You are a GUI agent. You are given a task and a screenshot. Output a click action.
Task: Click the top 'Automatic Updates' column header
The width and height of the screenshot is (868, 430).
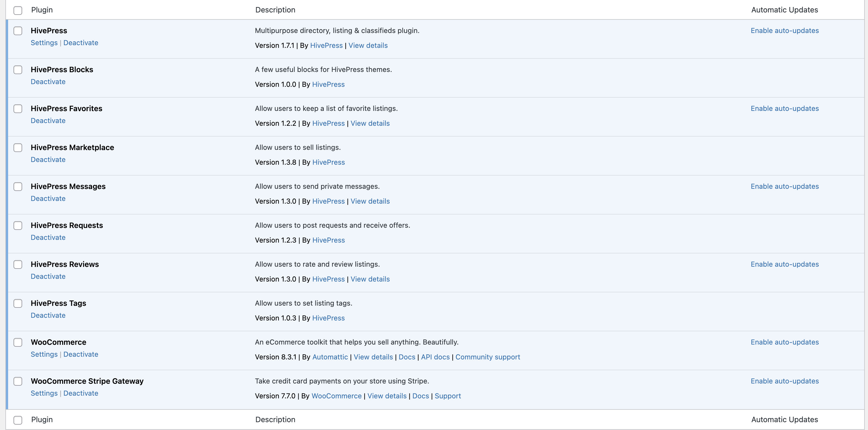[x=784, y=10]
